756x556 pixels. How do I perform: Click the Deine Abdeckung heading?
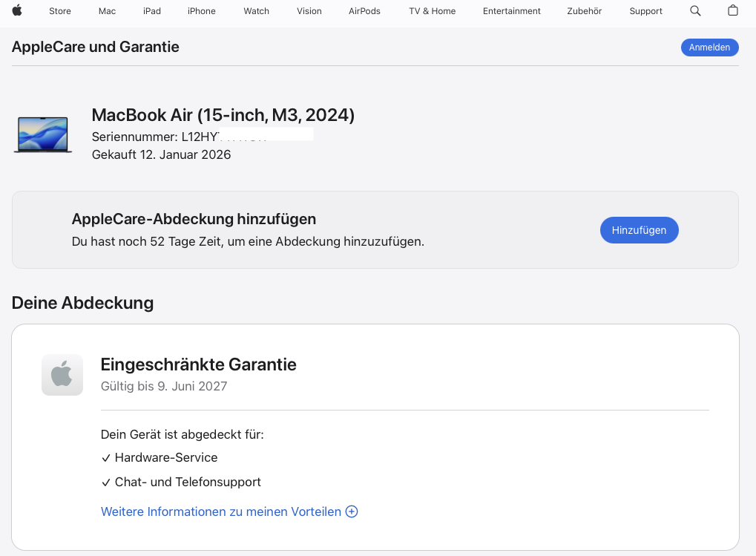82,303
